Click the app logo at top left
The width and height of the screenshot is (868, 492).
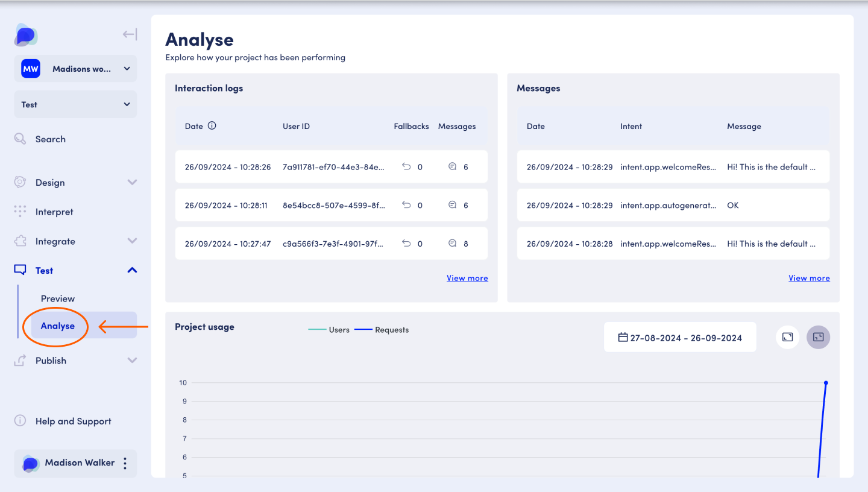tap(26, 36)
